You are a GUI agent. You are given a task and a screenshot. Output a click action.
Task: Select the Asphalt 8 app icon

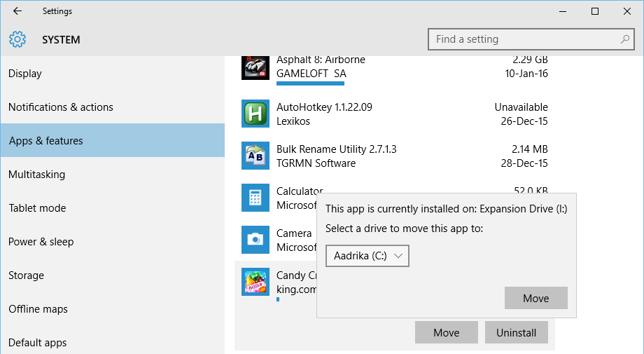point(255,68)
